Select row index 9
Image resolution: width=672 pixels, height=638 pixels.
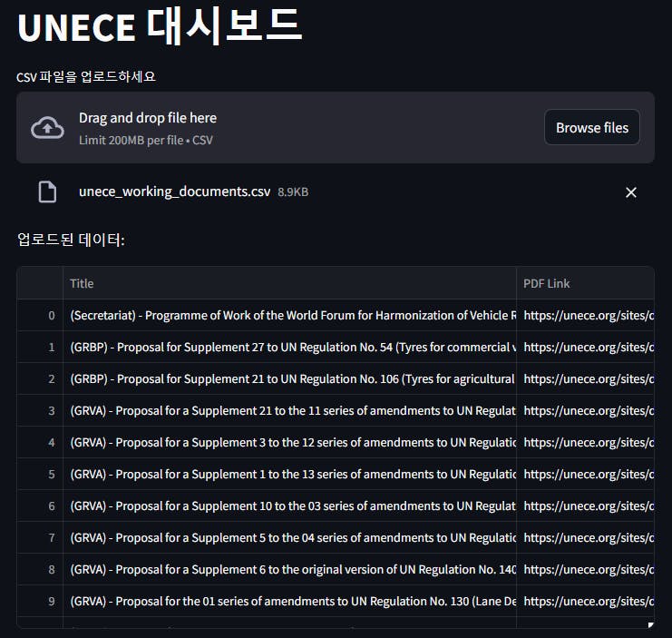pyautogui.click(x=40, y=601)
